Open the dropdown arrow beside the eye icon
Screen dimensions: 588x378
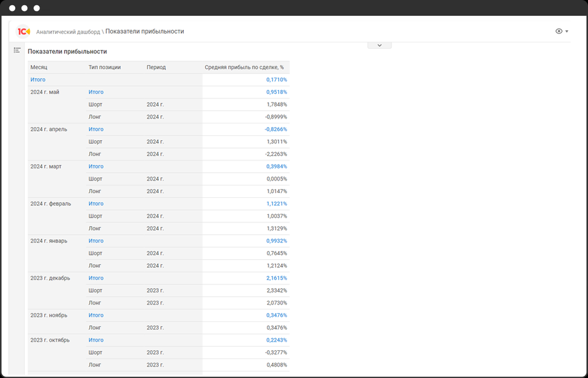pos(567,31)
